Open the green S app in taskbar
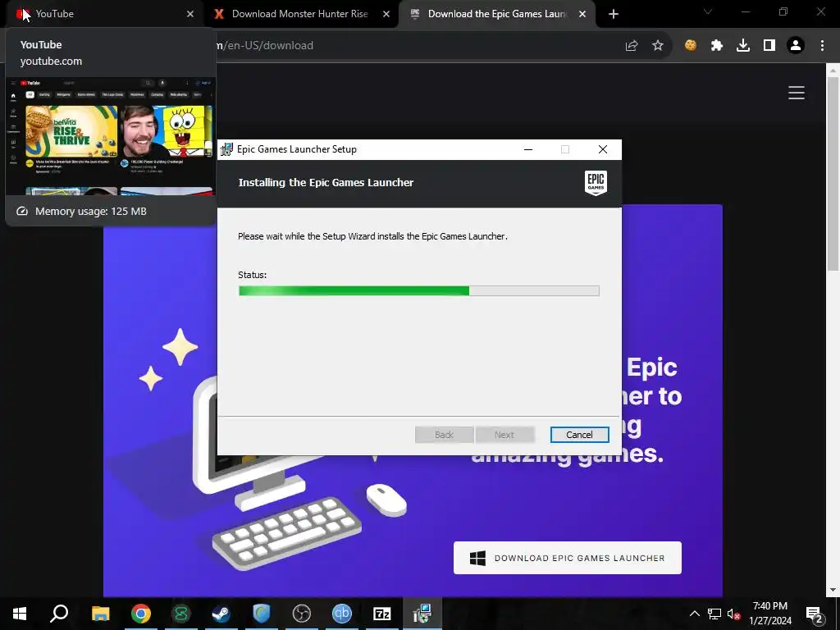840x630 pixels. tap(181, 614)
